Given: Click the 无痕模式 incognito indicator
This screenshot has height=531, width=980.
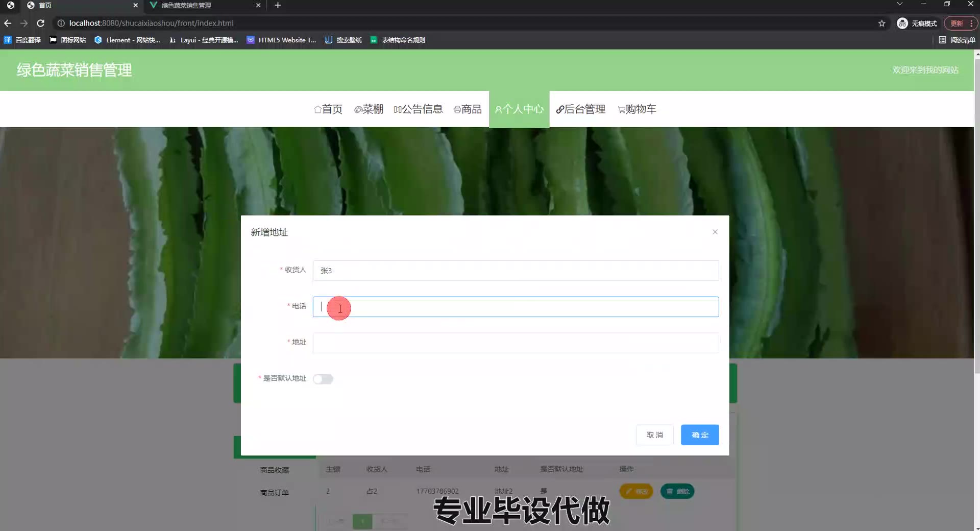Looking at the screenshot, I should point(917,23).
